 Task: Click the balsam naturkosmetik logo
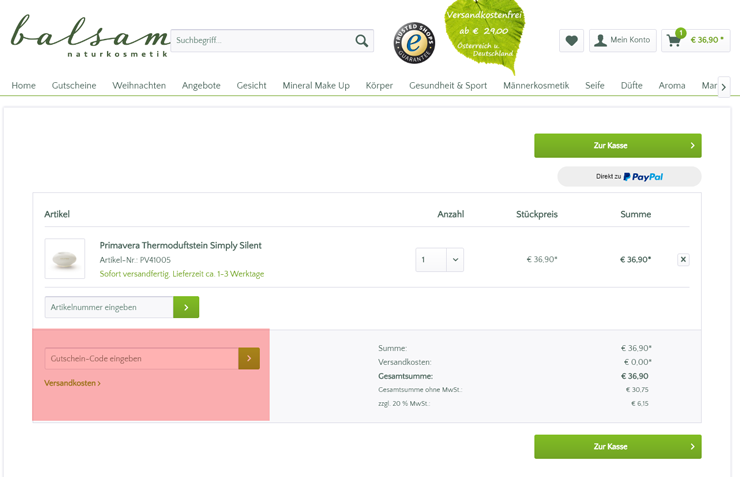(x=90, y=36)
